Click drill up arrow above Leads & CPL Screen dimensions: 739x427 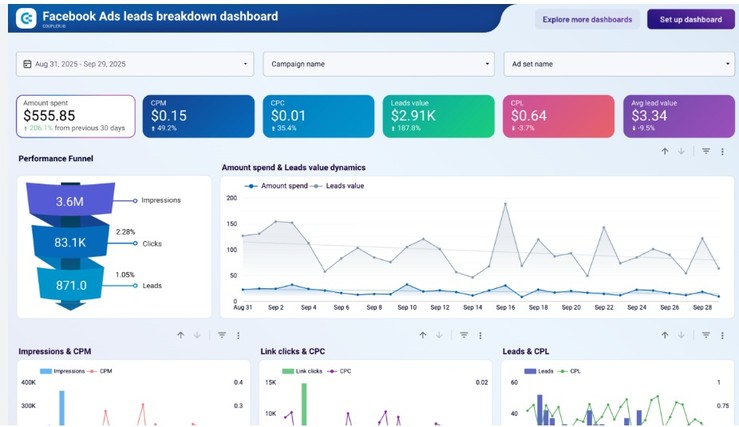pyautogui.click(x=664, y=335)
